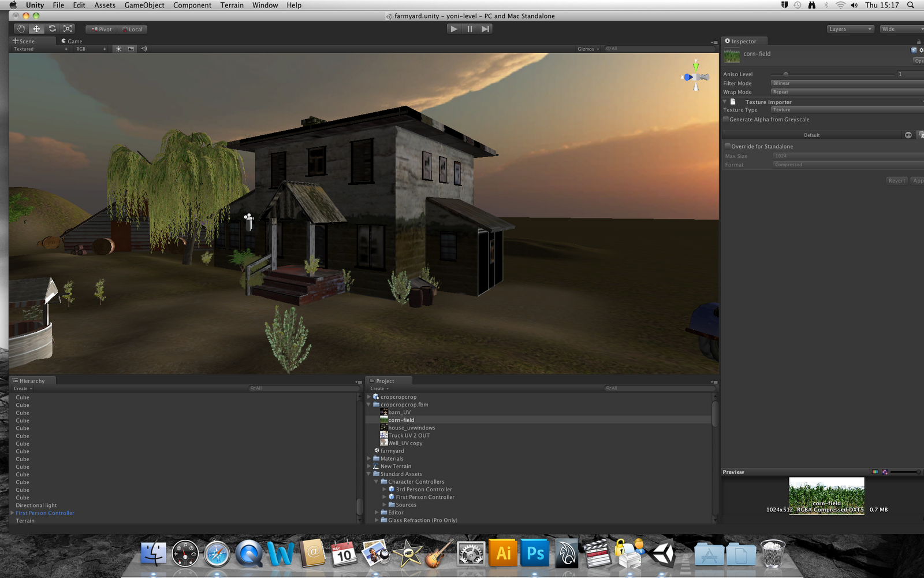Enable Generate Alpha from Greyscale

coord(726,119)
